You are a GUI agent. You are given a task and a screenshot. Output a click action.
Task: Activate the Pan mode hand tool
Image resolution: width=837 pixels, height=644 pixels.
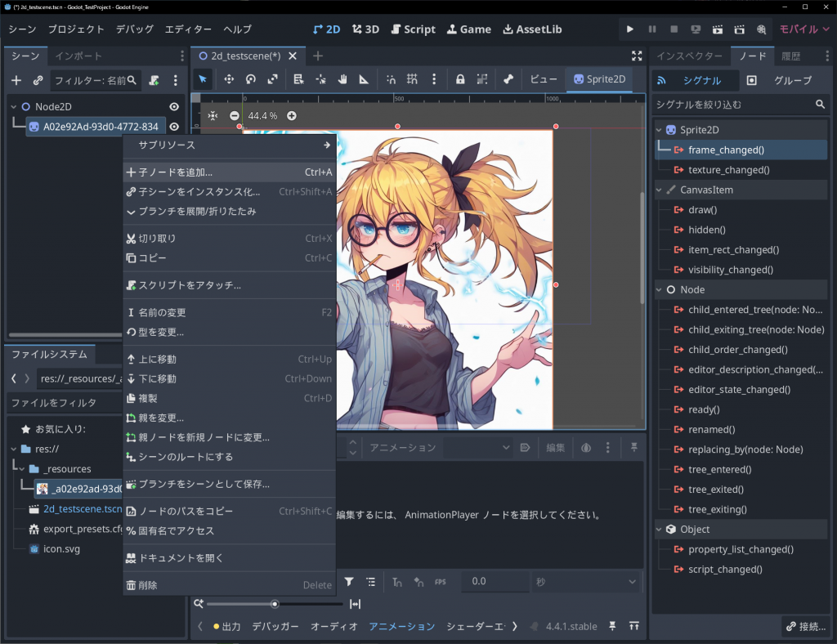pos(342,79)
